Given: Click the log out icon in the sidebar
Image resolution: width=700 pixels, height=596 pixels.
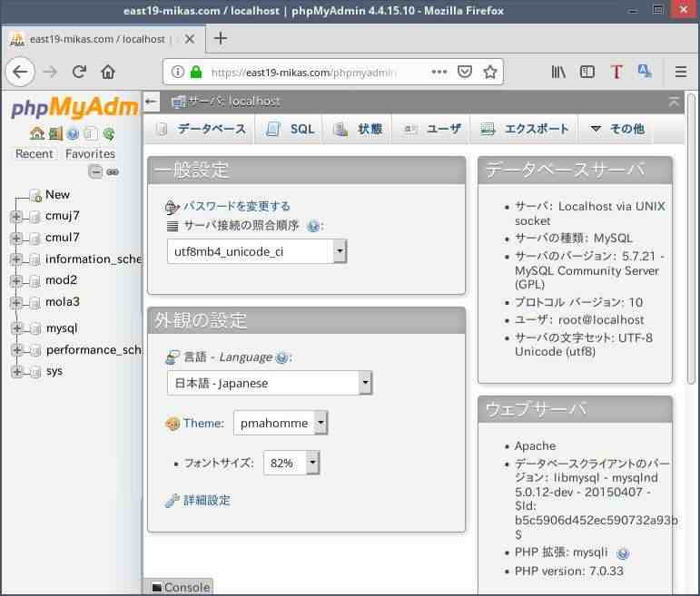Looking at the screenshot, I should click(x=55, y=133).
